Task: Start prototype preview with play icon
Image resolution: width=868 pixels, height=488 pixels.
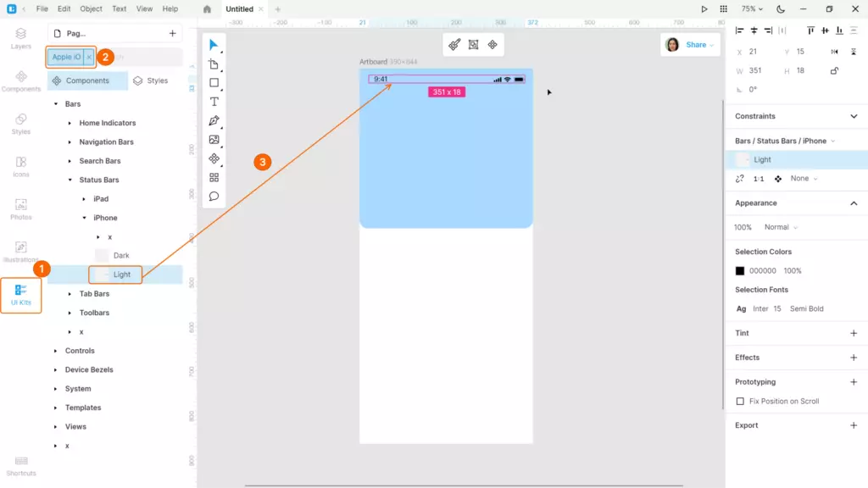Action: click(704, 8)
